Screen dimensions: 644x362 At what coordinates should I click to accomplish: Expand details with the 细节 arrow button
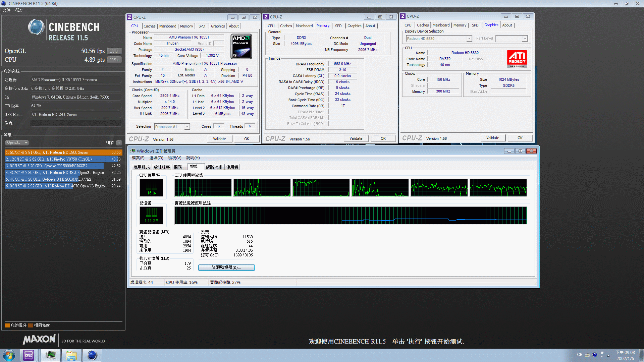point(119,142)
